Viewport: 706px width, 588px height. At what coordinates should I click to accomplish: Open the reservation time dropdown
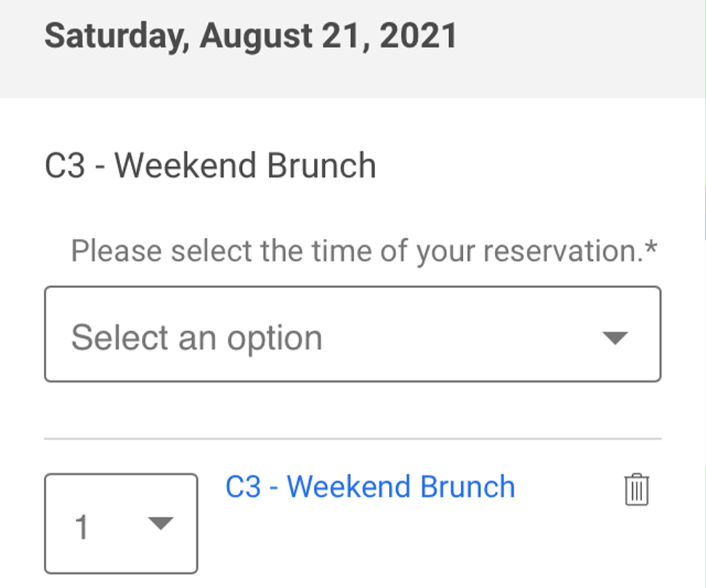point(352,335)
